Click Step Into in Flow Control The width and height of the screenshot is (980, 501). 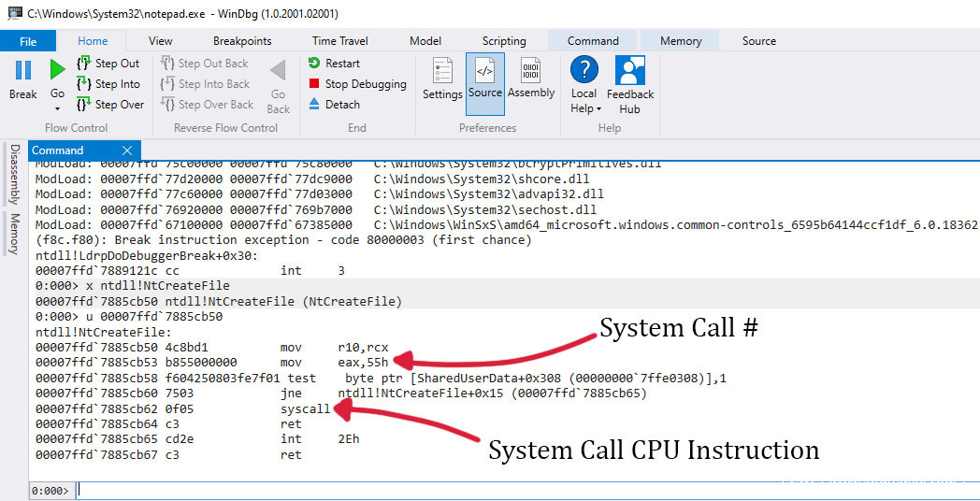click(108, 84)
